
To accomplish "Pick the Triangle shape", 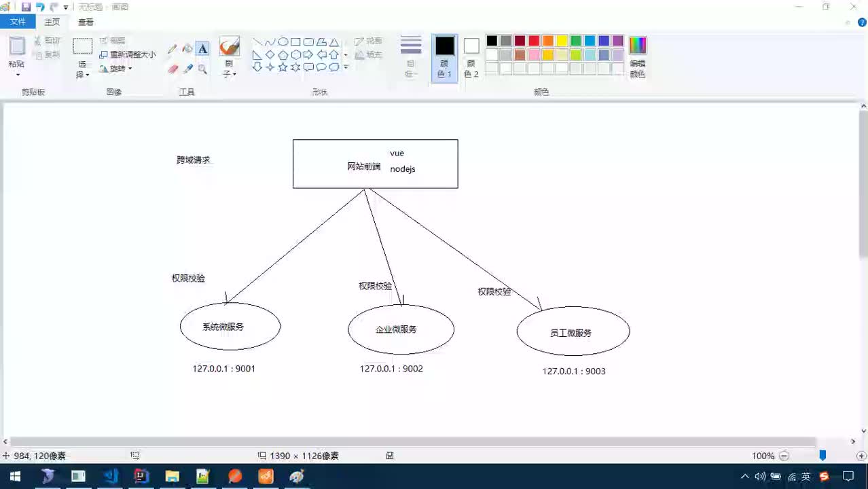I will tap(334, 42).
